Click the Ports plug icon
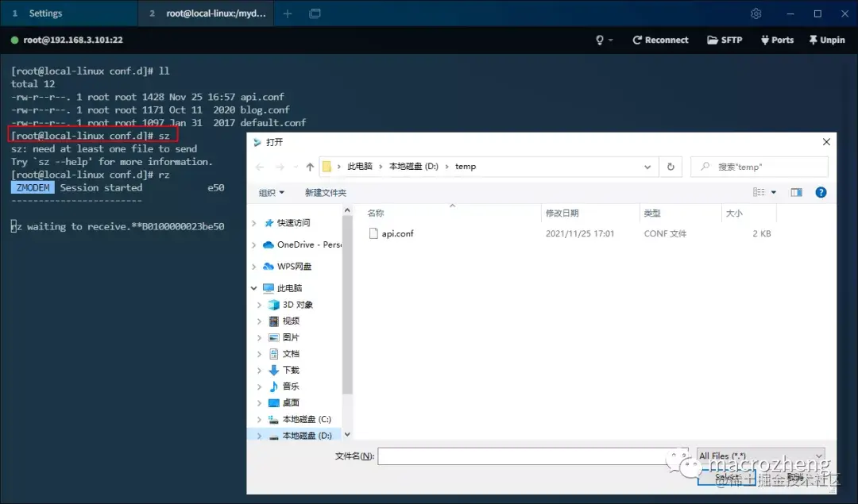The width and height of the screenshot is (858, 504). coord(765,40)
